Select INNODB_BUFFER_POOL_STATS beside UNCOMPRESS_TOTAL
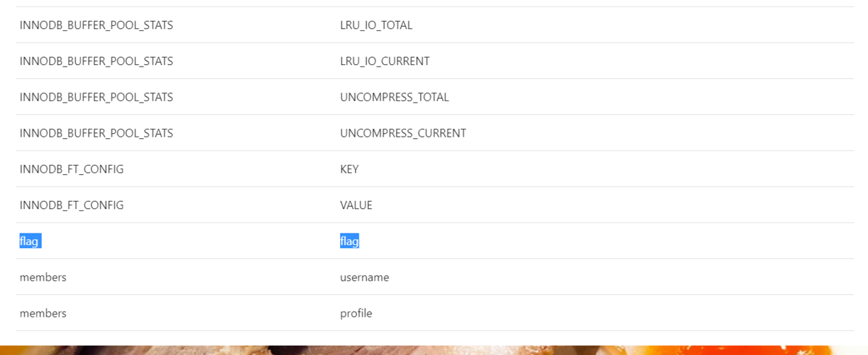This screenshot has height=355, width=868. click(x=96, y=97)
